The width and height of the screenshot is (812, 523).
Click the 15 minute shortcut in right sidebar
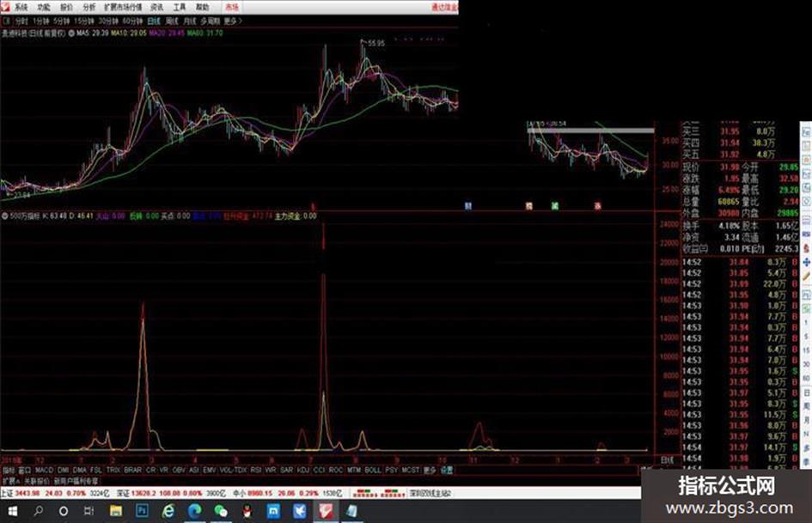(x=806, y=351)
